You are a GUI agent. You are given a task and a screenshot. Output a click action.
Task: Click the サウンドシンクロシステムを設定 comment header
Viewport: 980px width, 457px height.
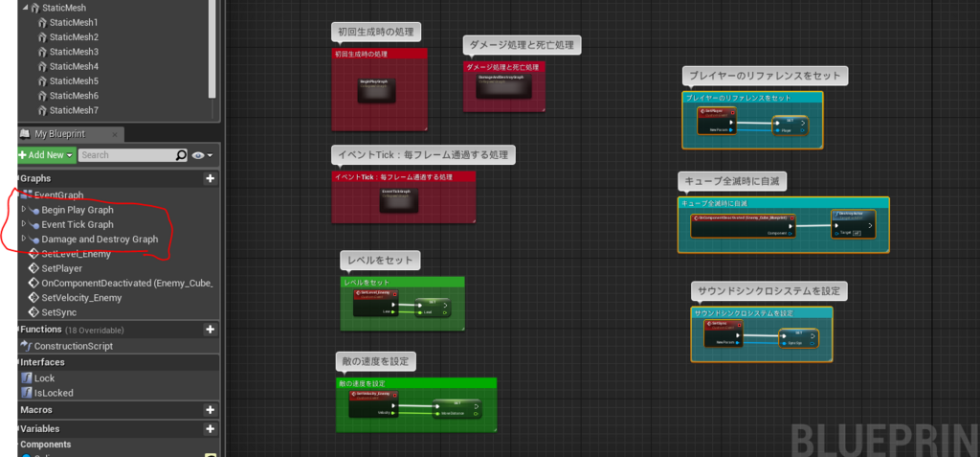click(x=762, y=312)
